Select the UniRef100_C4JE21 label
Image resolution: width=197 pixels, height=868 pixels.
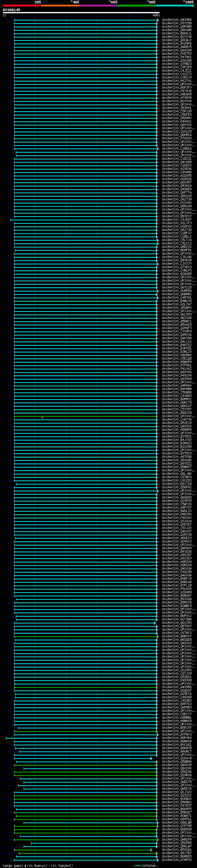(x=177, y=71)
